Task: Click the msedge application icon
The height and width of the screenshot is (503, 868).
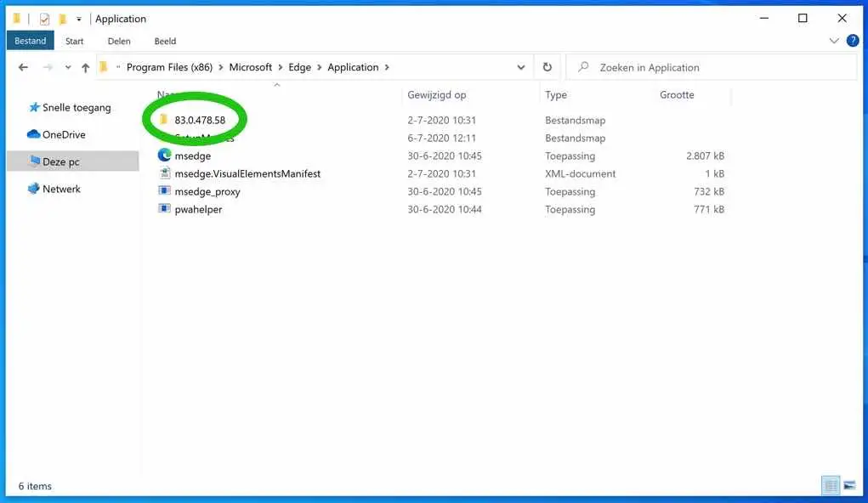Action: click(x=164, y=155)
